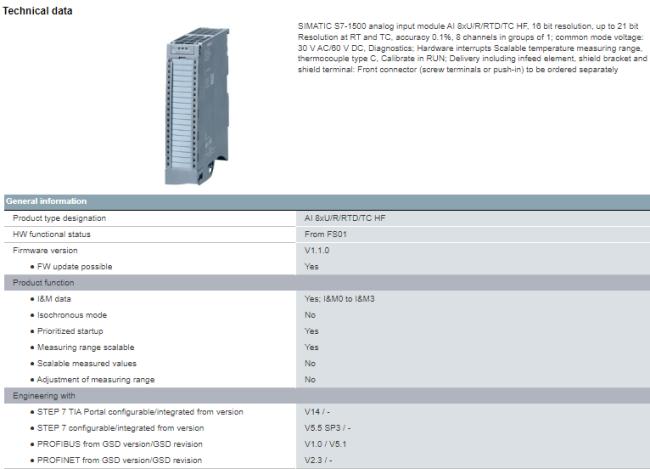Click the "FW update possible" row label

(76, 266)
